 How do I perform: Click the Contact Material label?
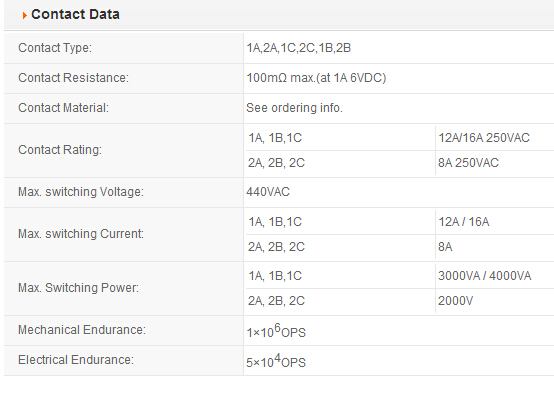coord(64,108)
